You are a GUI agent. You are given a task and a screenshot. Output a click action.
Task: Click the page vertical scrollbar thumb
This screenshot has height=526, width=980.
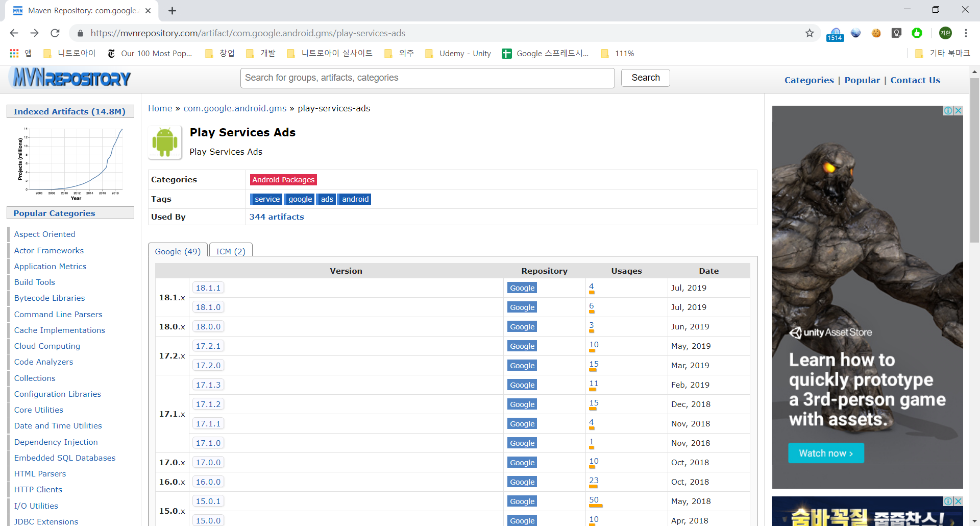(974, 161)
